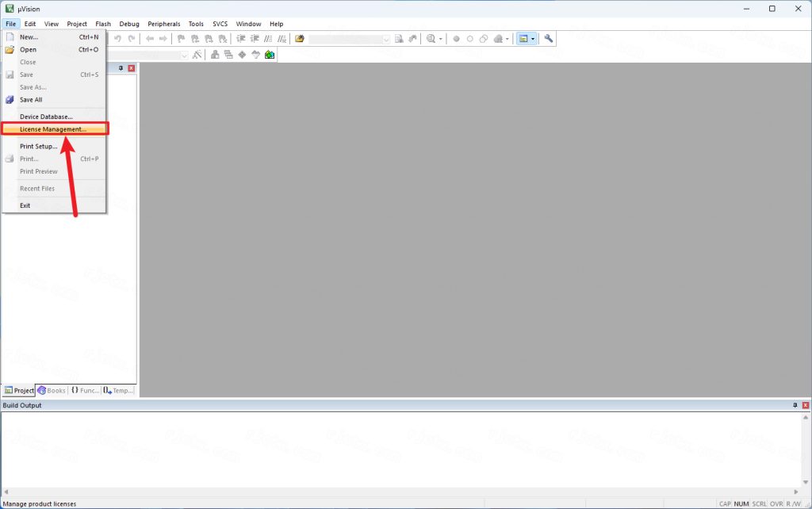
Task: Click the Options for Target magic wand icon
Action: 197,54
